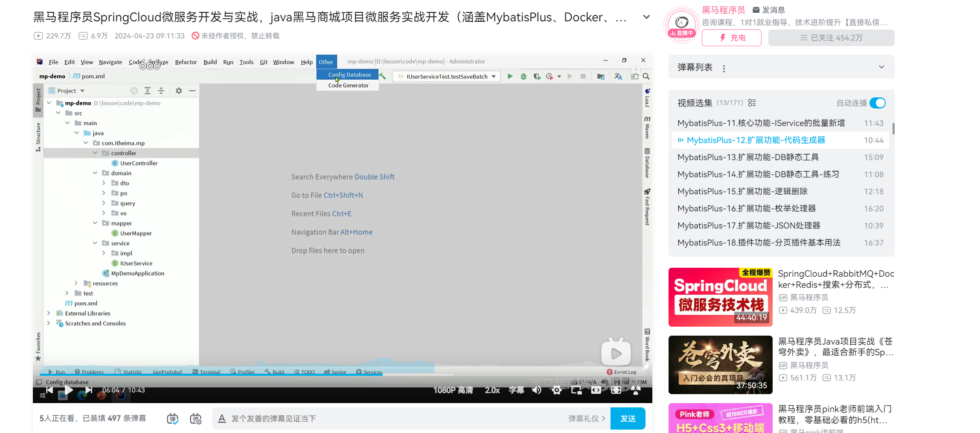Viewport: 980px width, 433px height.
Task: Switch video list view mode icon
Action: (x=752, y=103)
